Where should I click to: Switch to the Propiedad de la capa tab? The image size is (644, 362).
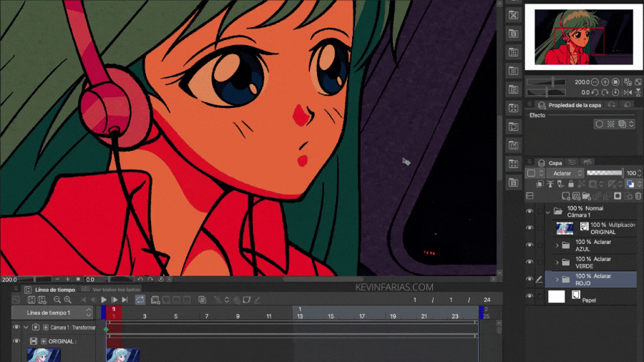click(x=570, y=105)
